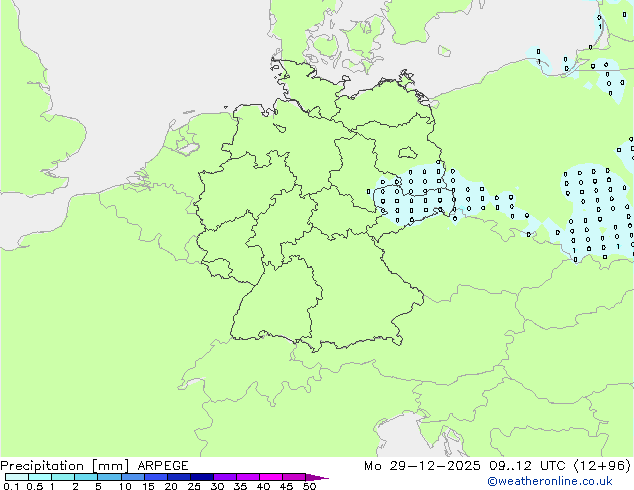The width and height of the screenshot is (634, 490).
Task: Click the '35' legend label
Action: [x=240, y=486]
